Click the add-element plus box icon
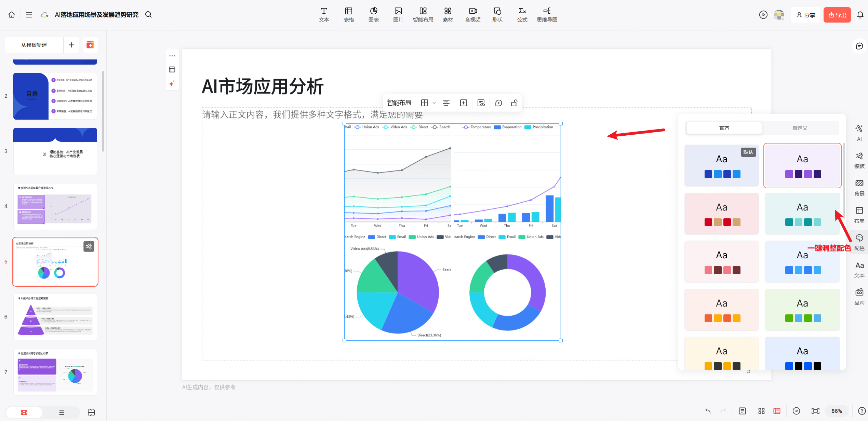The image size is (868, 421). [x=464, y=103]
